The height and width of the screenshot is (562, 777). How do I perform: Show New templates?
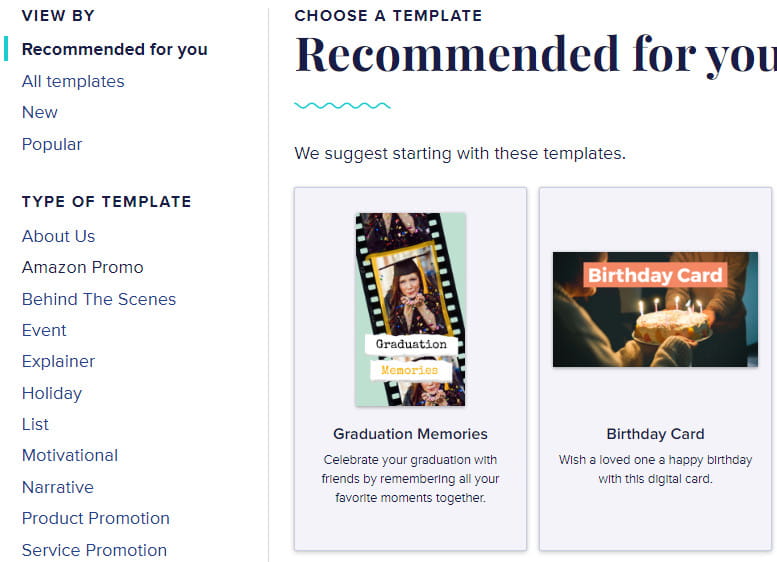point(40,112)
